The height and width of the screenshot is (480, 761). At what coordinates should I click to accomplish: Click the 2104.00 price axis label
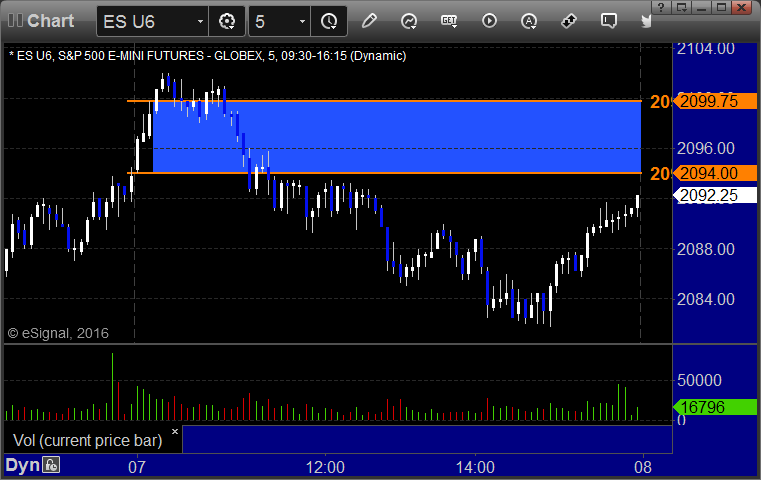(705, 49)
